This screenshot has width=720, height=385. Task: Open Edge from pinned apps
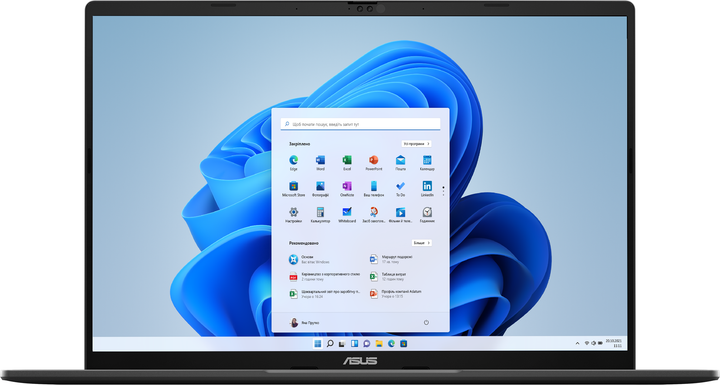point(293,162)
